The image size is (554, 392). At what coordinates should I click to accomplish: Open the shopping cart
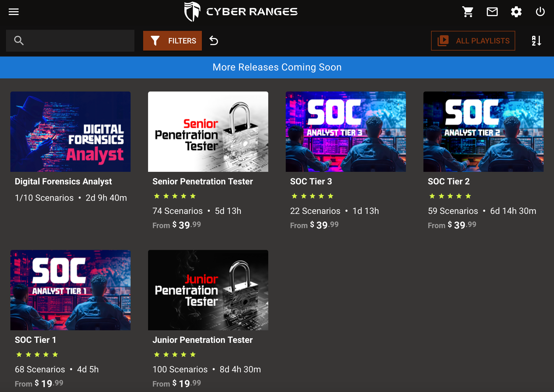click(x=468, y=12)
